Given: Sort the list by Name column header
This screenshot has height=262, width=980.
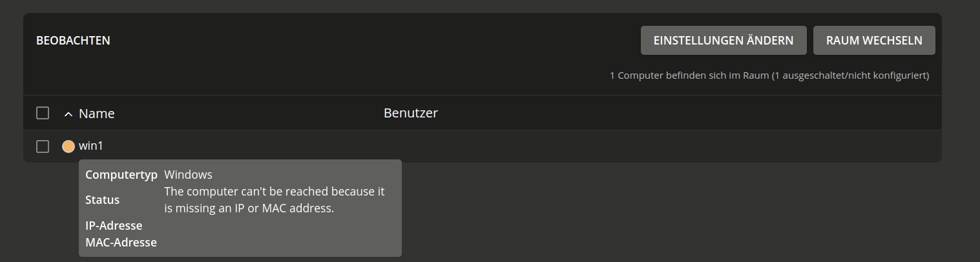Looking at the screenshot, I should 96,114.
